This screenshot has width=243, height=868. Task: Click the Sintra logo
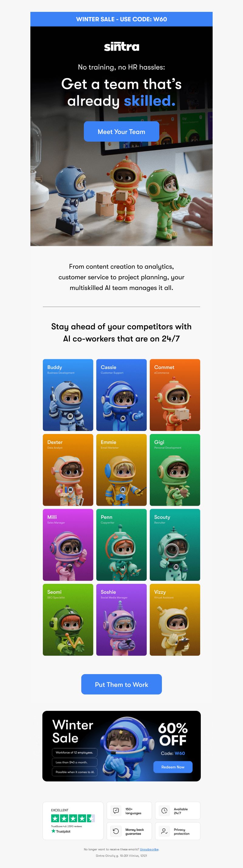click(x=122, y=46)
